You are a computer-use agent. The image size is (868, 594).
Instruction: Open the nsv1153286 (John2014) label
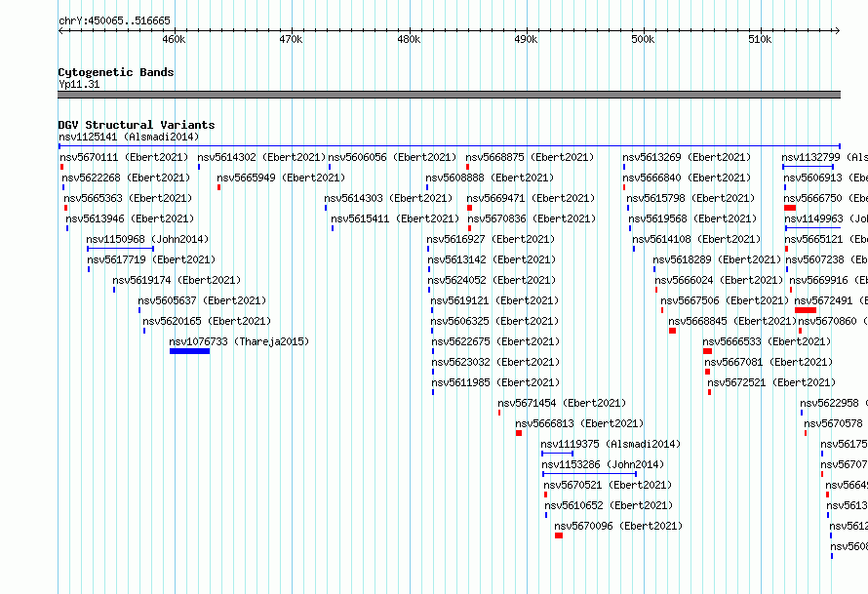[603, 464]
